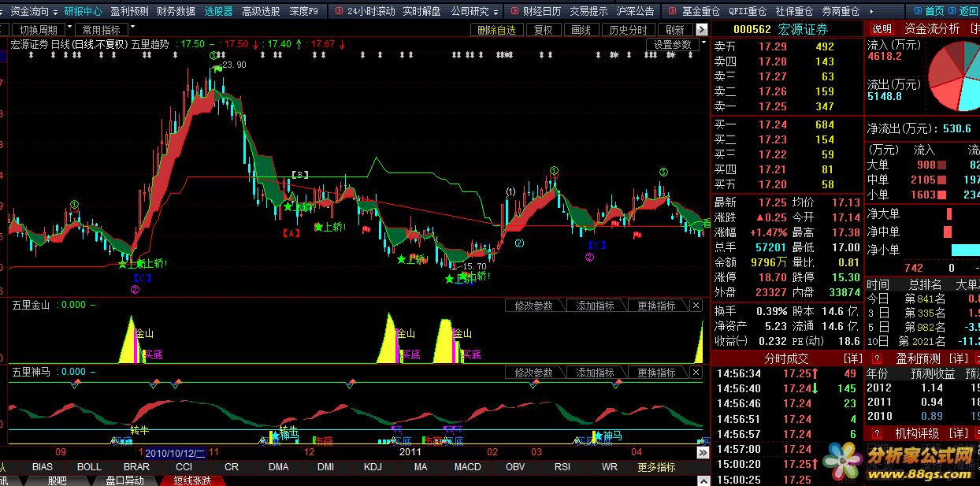Click 更换指标 in 五里金山 pane
980x486 pixels.
click(656, 306)
